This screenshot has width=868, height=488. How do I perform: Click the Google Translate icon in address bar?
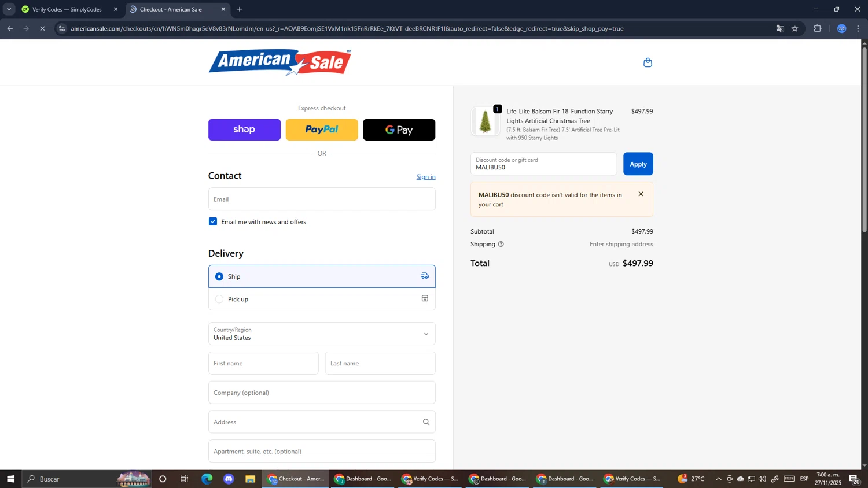(780, 28)
